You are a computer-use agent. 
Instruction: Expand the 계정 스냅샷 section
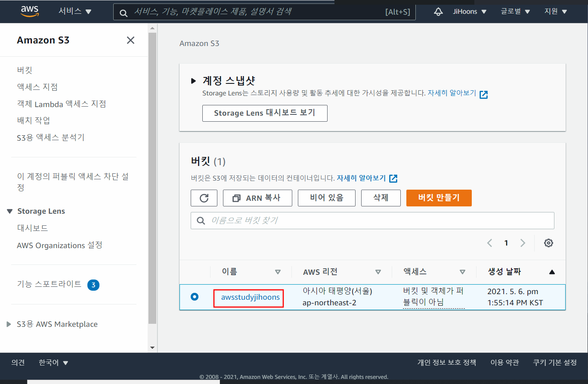coord(193,81)
